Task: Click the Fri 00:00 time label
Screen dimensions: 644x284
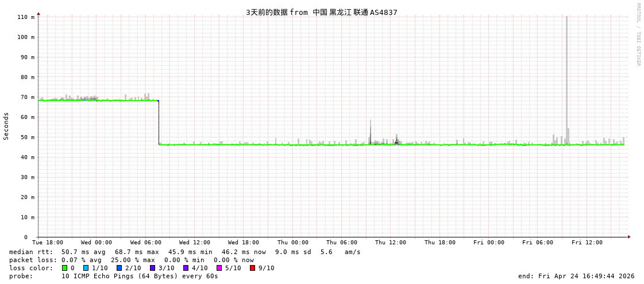Action: pos(489,243)
